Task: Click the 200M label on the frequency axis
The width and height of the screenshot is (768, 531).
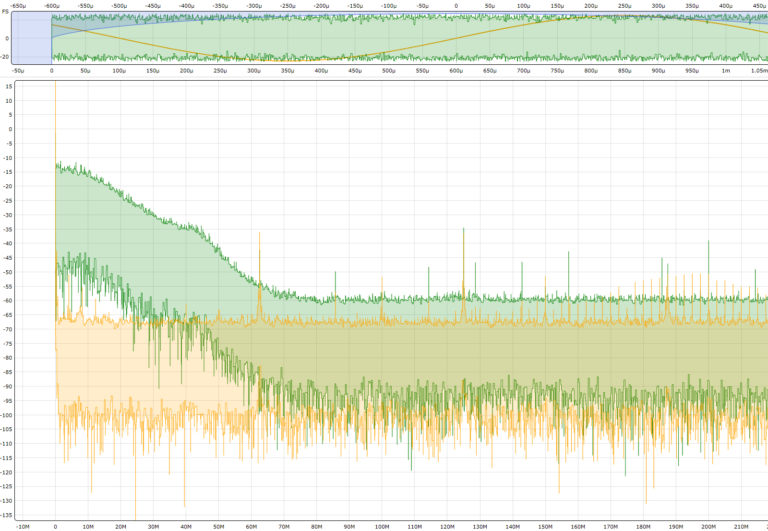Action: tap(707, 525)
